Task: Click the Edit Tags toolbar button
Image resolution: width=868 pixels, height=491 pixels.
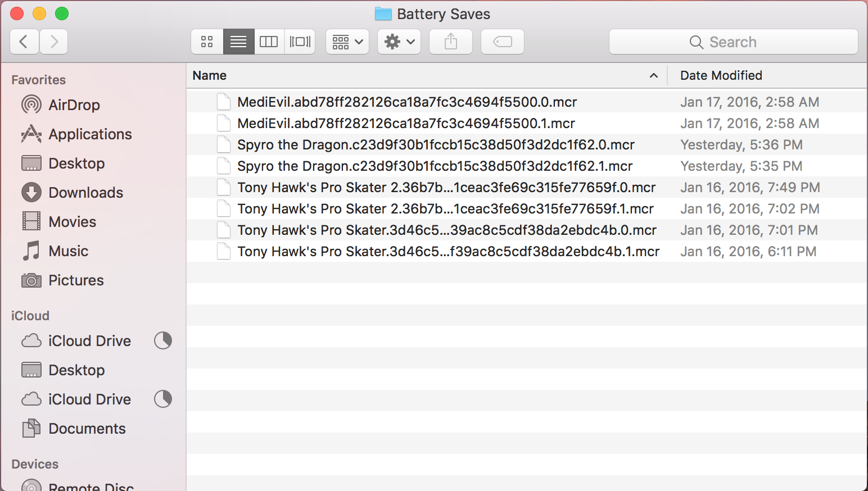Action: pos(503,42)
